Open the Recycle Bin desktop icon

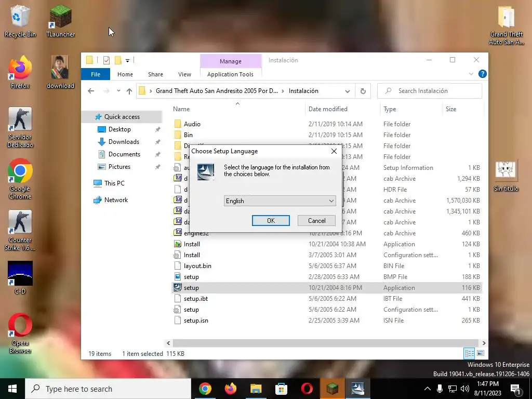click(20, 21)
